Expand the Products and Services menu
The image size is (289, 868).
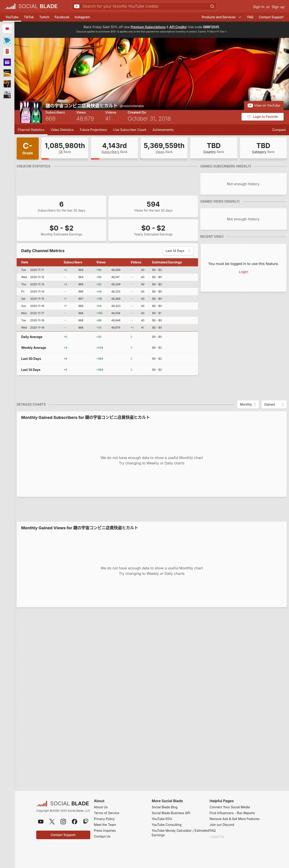[221, 17]
